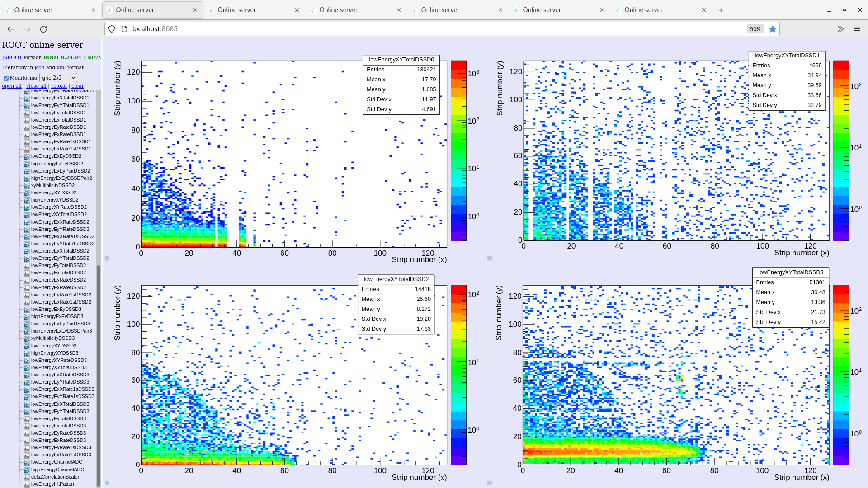
Task: Toggle the Monitoring checkbox
Action: 6,78
